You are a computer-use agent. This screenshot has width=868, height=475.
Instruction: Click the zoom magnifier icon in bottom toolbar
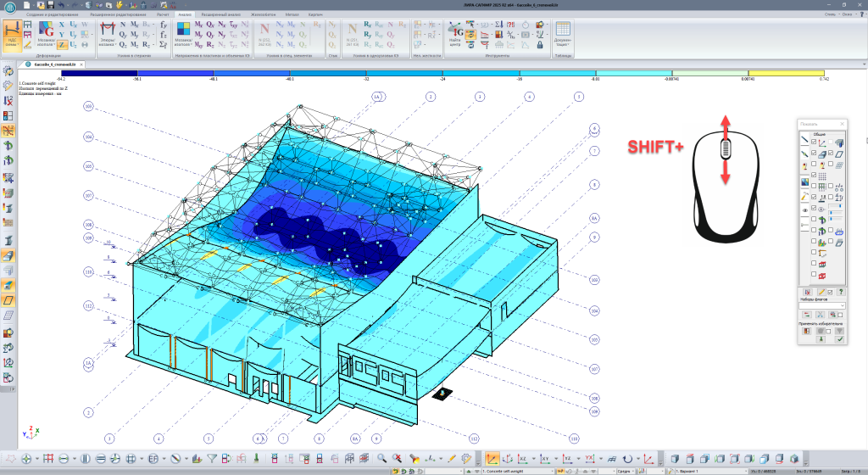382,458
